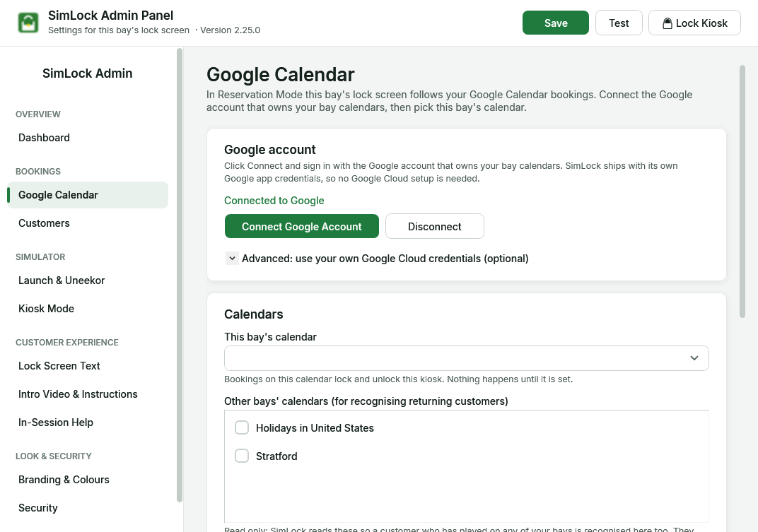The height and width of the screenshot is (532, 758).
Task: Click the "Stratford" calendar label
Action: 276,456
